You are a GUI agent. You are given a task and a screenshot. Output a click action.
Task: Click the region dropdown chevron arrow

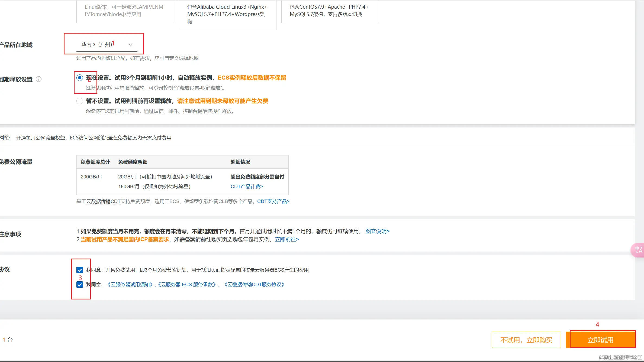(131, 45)
